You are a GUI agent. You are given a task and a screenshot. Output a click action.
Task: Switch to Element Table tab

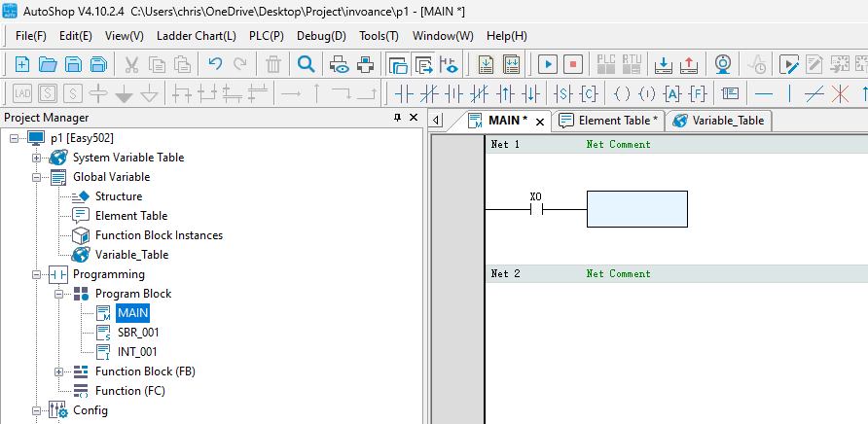[609, 121]
